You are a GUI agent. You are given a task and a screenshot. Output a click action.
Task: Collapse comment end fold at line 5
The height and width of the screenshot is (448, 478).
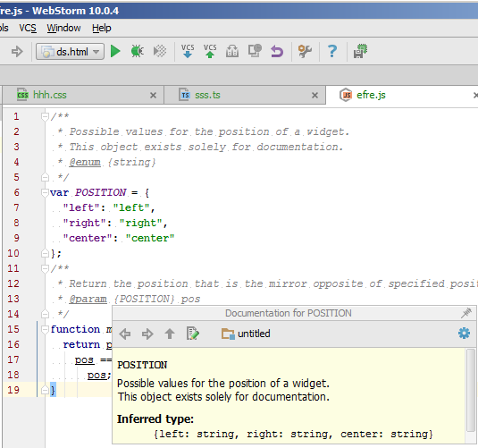(x=45, y=177)
